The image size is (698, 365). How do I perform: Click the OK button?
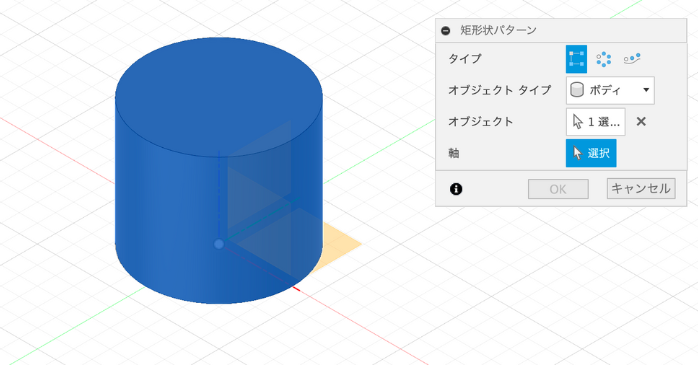point(558,189)
